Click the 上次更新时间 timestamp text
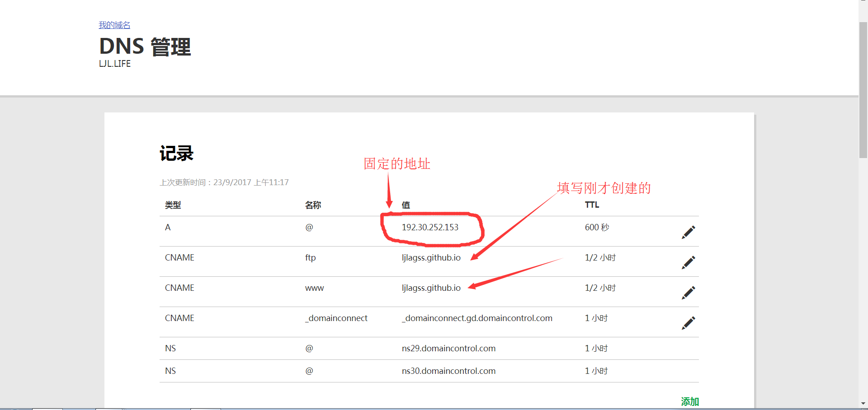The height and width of the screenshot is (410, 868). 224,182
